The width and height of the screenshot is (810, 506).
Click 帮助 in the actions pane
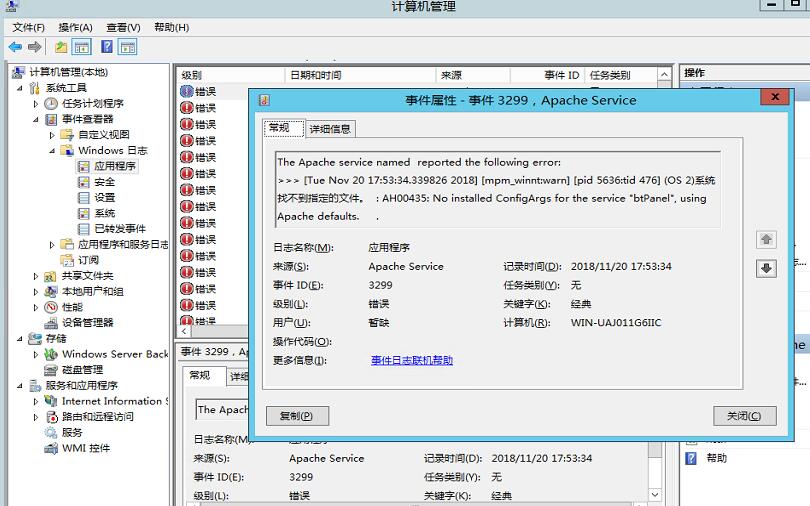[x=716, y=458]
